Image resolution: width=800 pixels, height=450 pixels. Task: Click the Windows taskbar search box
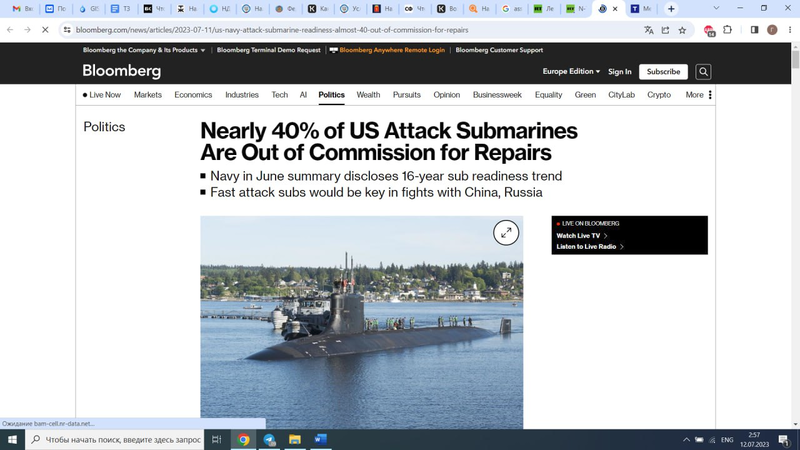114,439
